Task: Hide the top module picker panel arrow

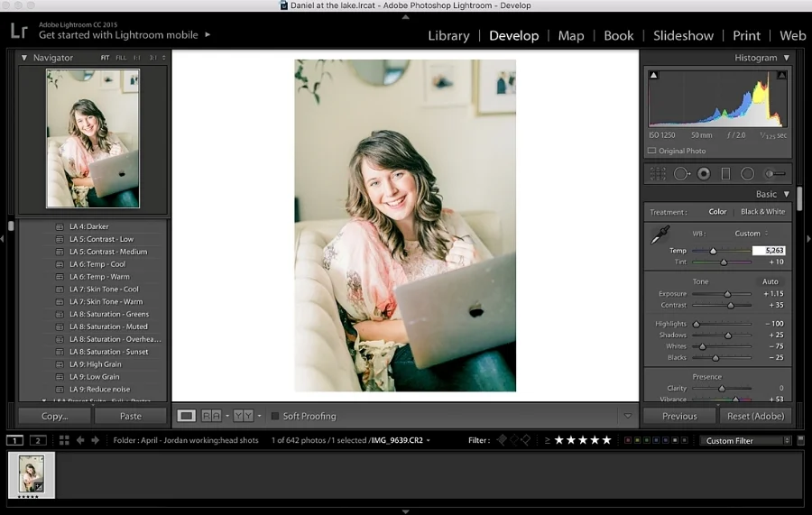Action: tap(405, 16)
